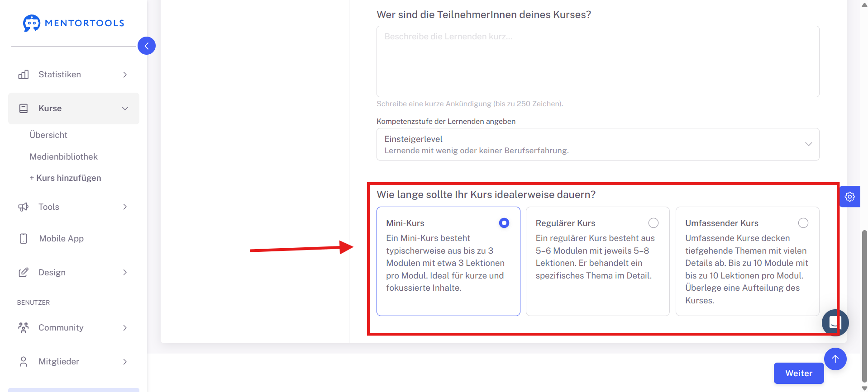
Task: Click the Tools megaphone icon
Action: click(24, 207)
